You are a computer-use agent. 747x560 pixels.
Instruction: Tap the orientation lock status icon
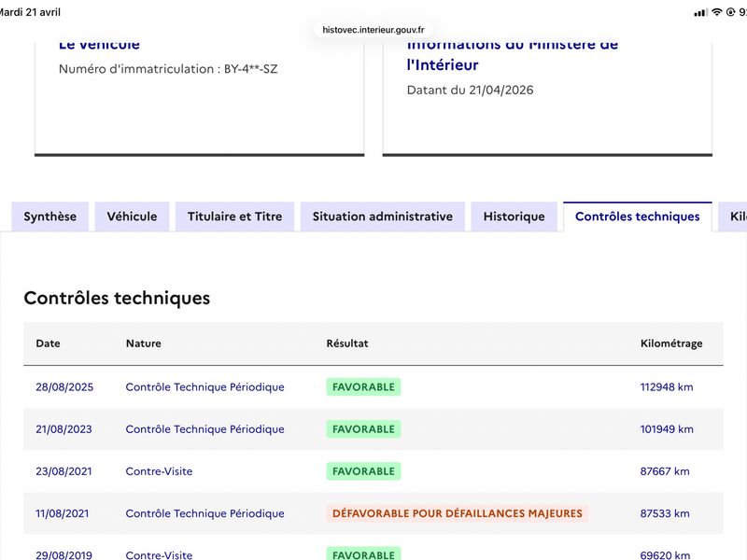pyautogui.click(x=730, y=12)
